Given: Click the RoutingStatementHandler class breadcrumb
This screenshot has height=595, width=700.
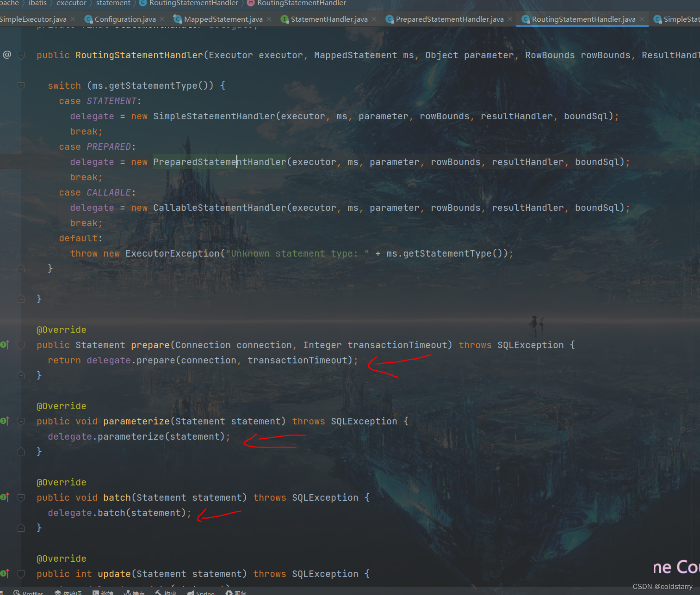Looking at the screenshot, I should pos(193,3).
